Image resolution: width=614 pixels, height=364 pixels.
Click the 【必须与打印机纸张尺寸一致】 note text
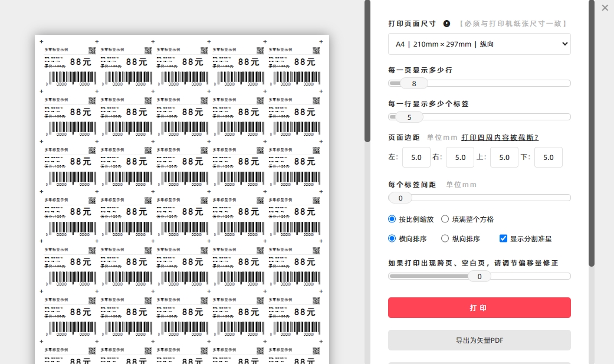(513, 24)
